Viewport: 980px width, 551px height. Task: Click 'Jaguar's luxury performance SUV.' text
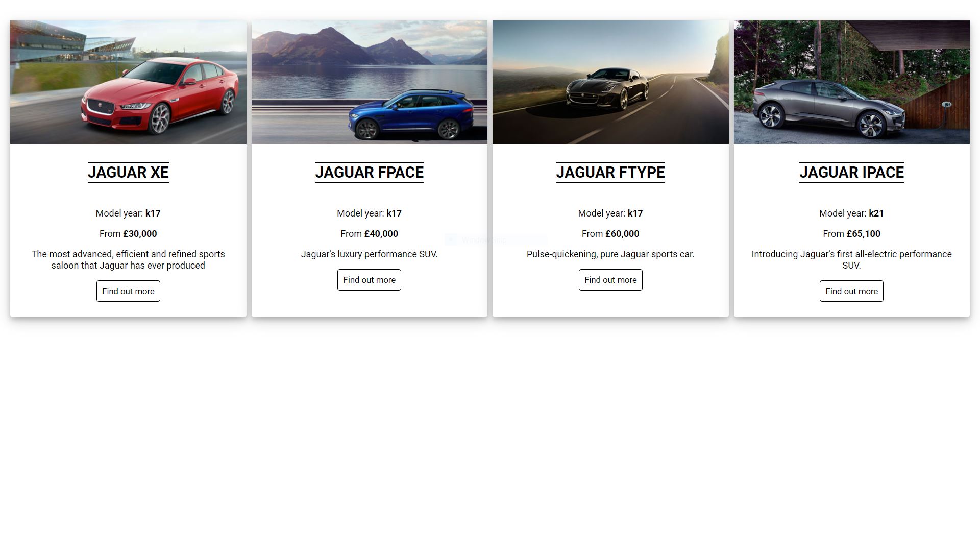point(369,254)
